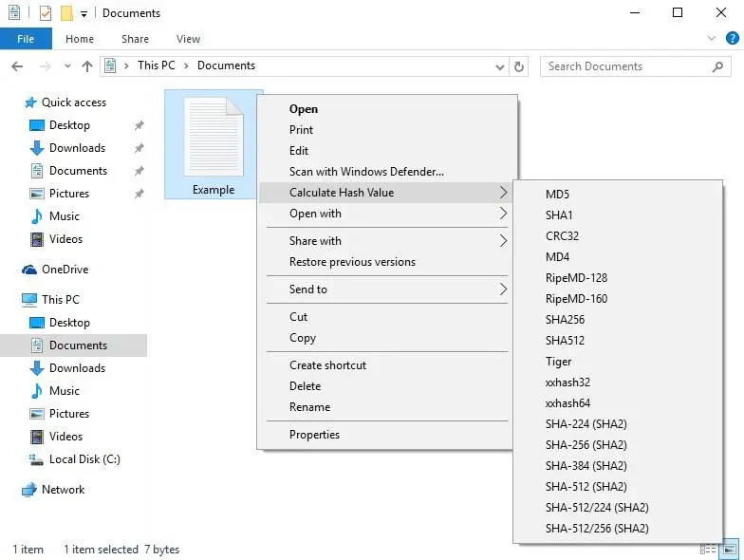Click the blue File tab
744x560 pixels.
pyautogui.click(x=26, y=39)
